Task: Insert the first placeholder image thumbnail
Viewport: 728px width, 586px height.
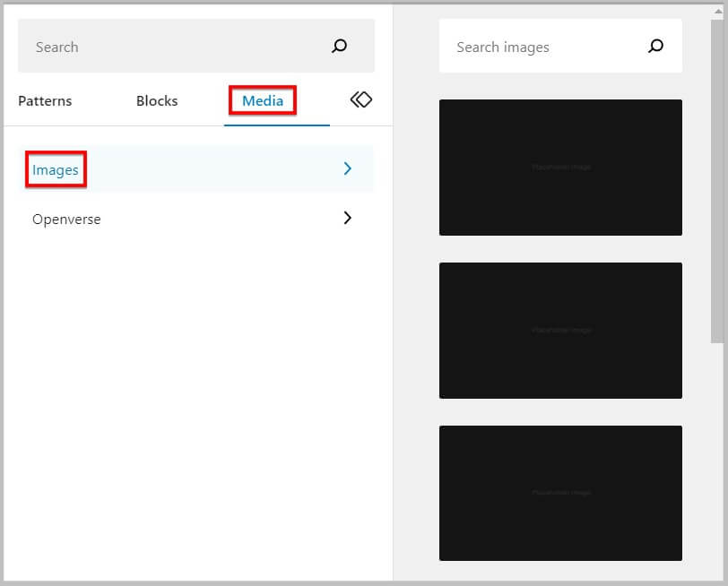Action: click(560, 168)
